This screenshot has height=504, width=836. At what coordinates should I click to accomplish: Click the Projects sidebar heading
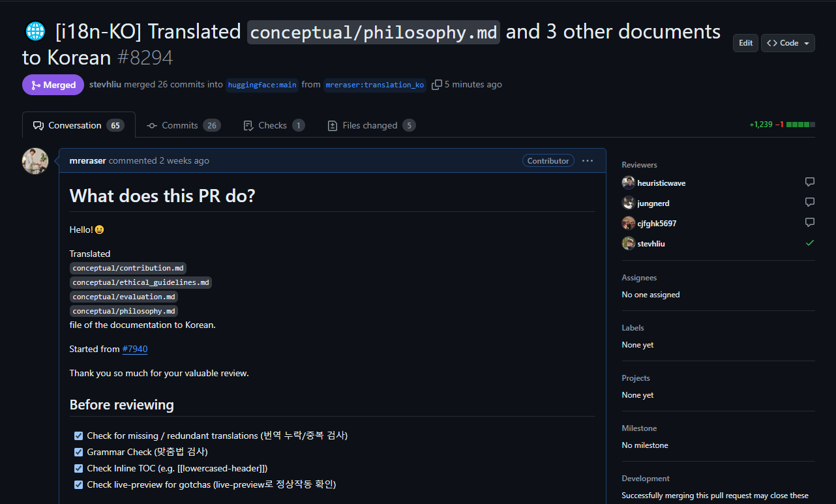[x=636, y=378]
